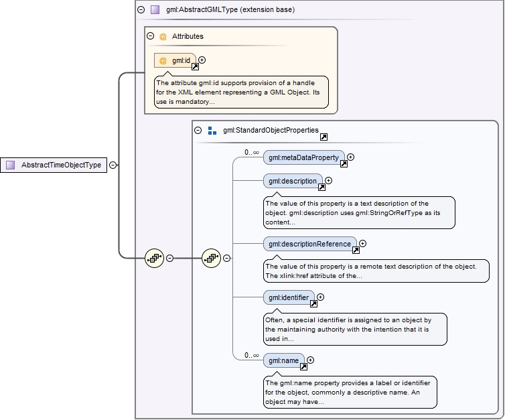Click the arrow link icon on gml:identifier
Image resolution: width=505 pixels, height=420 pixels.
(313, 303)
